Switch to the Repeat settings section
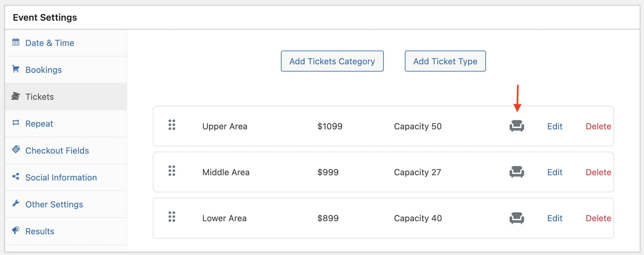644x255 pixels. click(x=39, y=123)
